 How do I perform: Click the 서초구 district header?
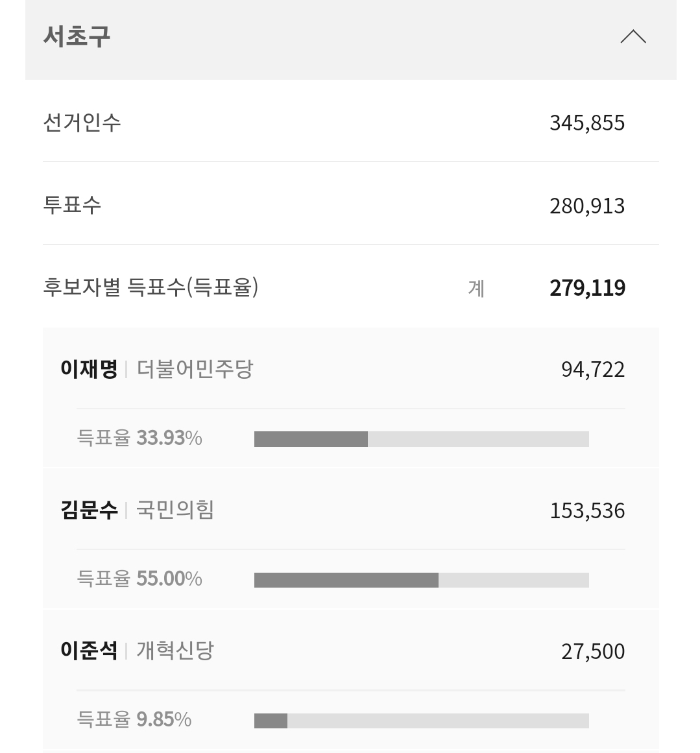pos(77,36)
